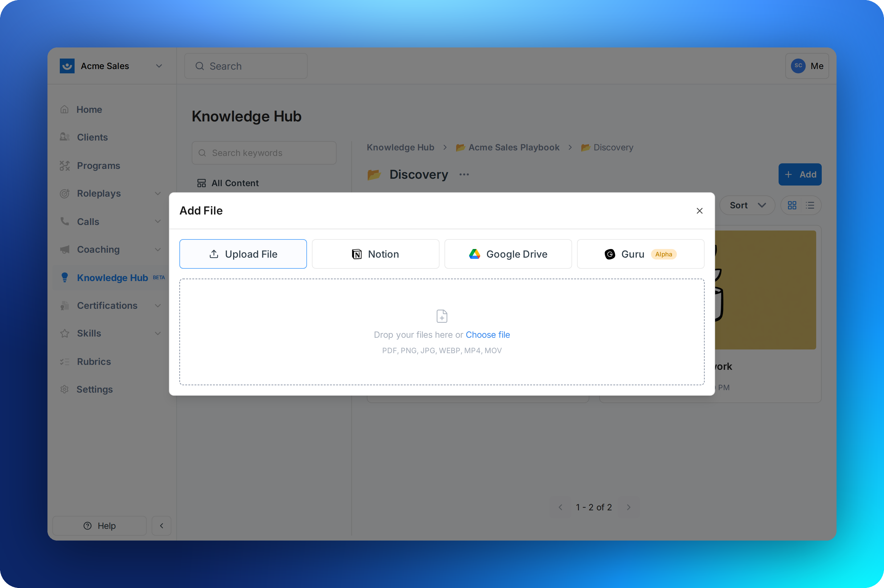The height and width of the screenshot is (588, 884).
Task: Expand the Certifications sidebar chevron
Action: click(158, 306)
